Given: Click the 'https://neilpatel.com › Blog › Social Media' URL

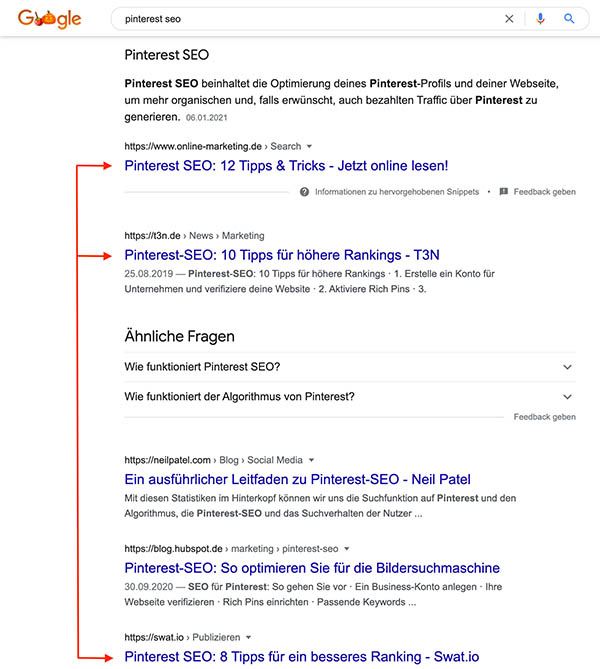Looking at the screenshot, I should click(213, 460).
